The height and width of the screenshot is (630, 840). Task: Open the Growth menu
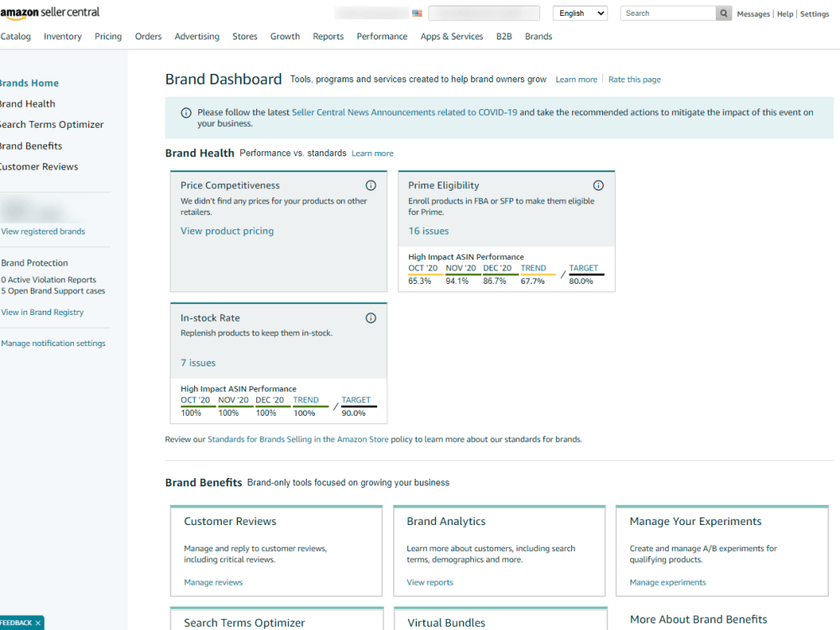coord(285,36)
